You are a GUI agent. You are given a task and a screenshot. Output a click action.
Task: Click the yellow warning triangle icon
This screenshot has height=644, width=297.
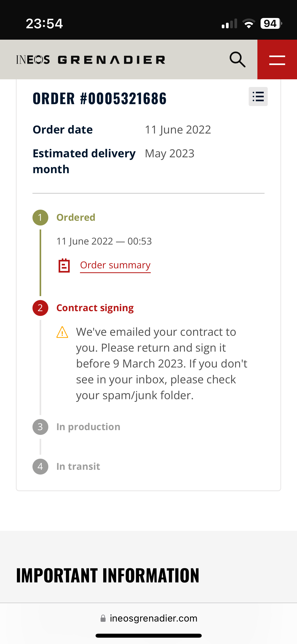click(x=62, y=332)
